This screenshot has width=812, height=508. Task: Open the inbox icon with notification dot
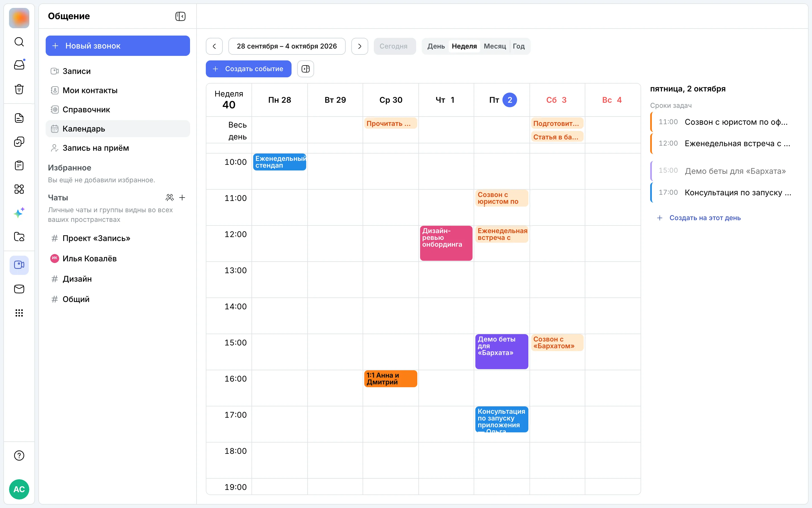[x=19, y=65]
